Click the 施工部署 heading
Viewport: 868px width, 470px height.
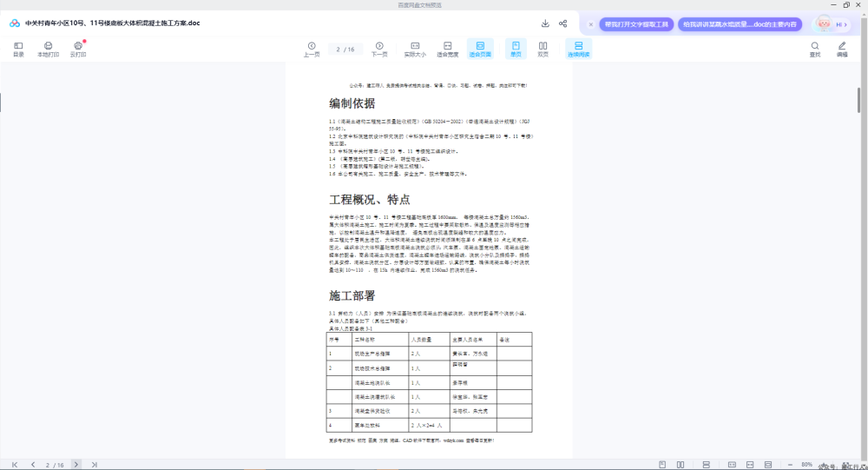tap(352, 295)
